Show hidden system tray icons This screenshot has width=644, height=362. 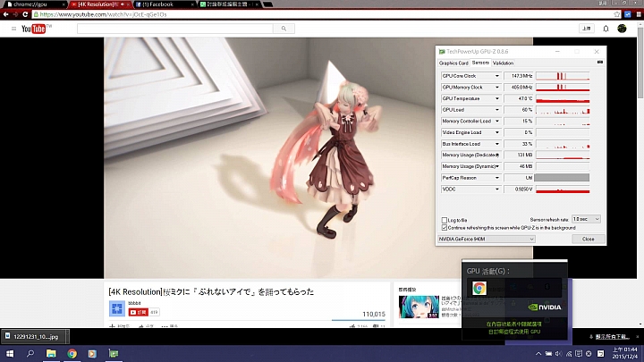538,353
